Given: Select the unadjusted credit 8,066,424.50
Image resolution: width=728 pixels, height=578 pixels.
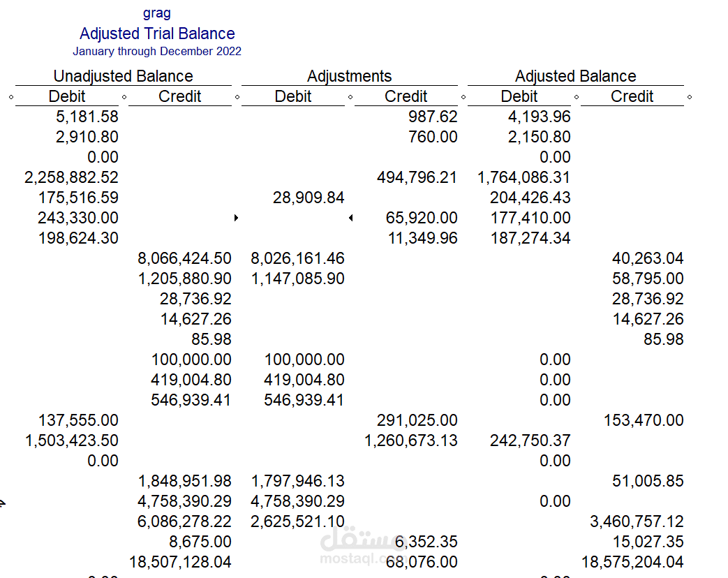Looking at the screenshot, I should [184, 258].
